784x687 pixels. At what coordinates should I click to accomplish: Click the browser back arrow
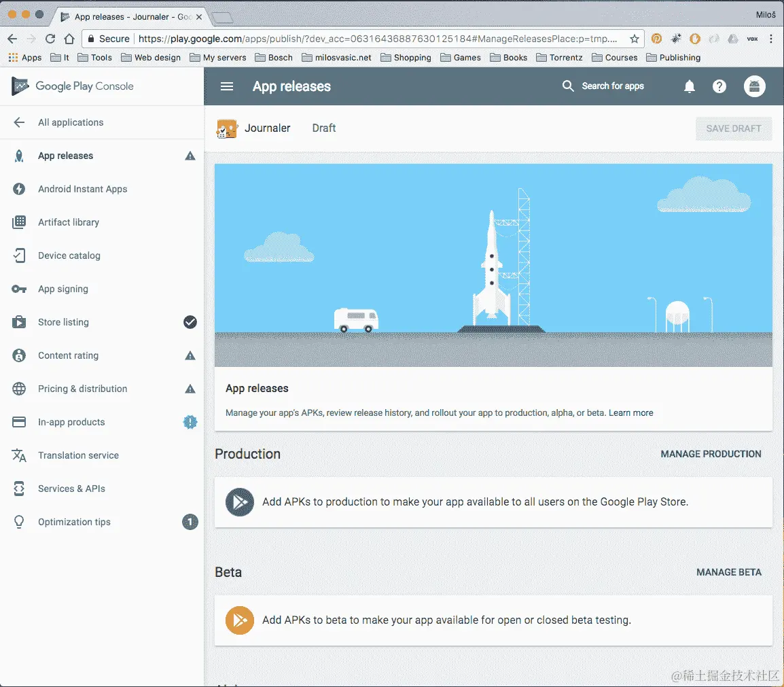(x=12, y=39)
